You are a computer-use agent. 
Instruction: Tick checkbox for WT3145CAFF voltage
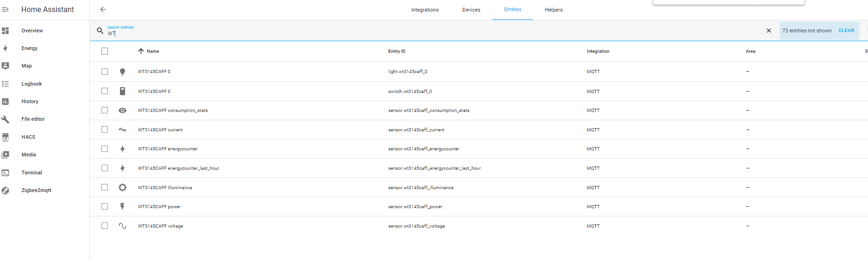click(105, 226)
